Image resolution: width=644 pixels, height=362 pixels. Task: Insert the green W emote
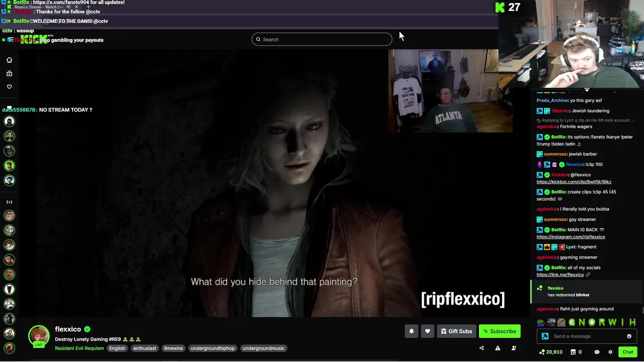coord(612,322)
